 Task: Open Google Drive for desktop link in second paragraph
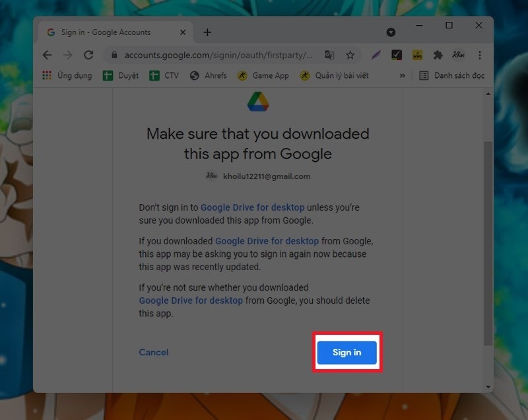pos(267,241)
